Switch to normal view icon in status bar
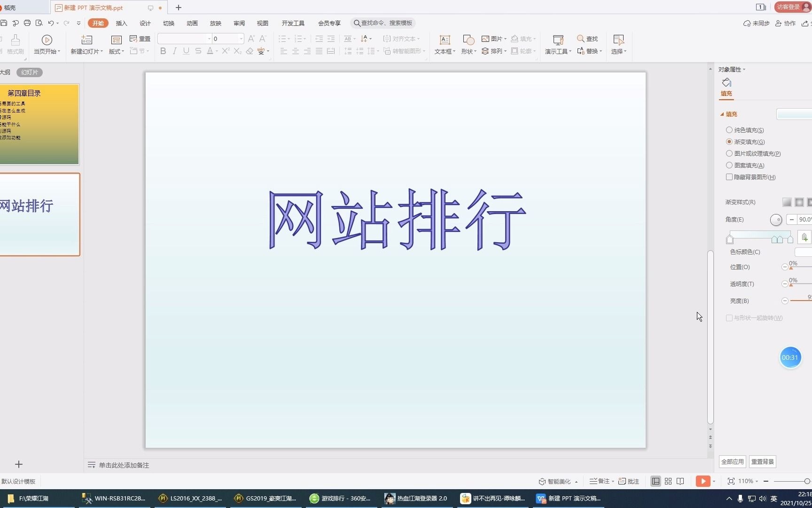The width and height of the screenshot is (812, 508). point(656,481)
